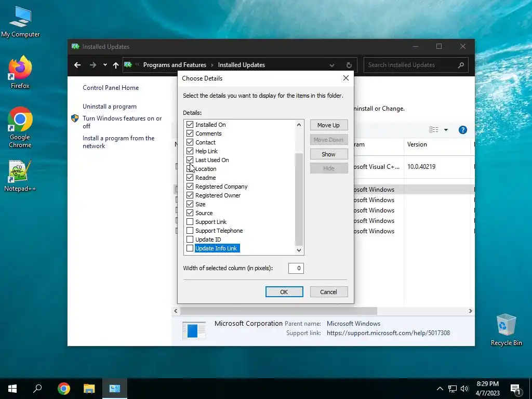Click the Windows Start button
This screenshot has width=532, height=399.
[x=12, y=389]
